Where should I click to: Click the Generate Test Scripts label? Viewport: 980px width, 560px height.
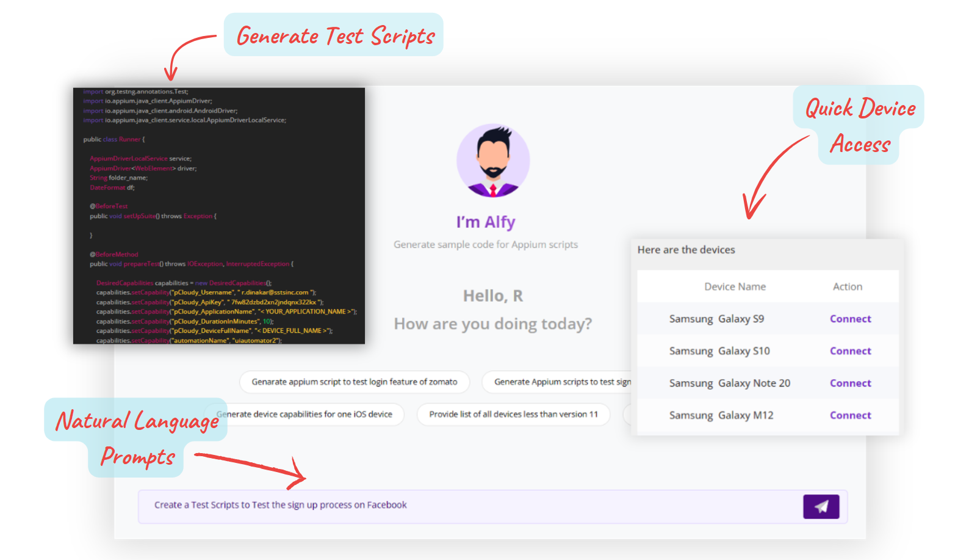pyautogui.click(x=334, y=35)
